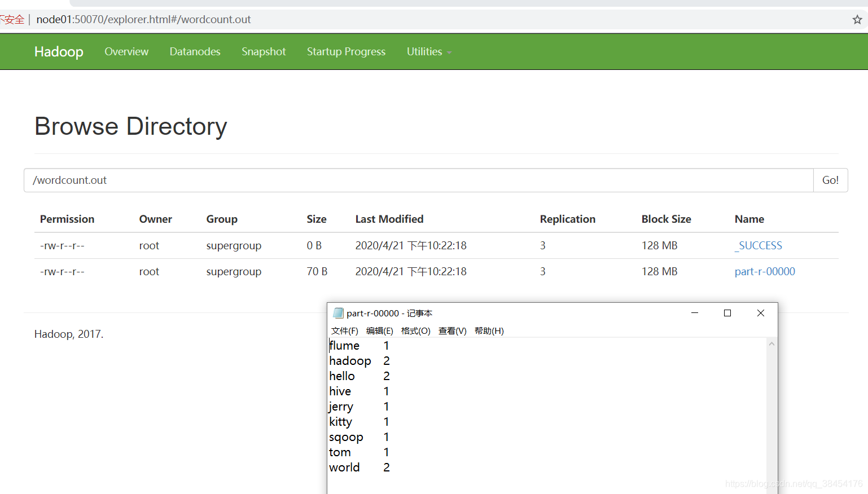The image size is (868, 494).
Task: Open Notepad's 编辑(E) menu
Action: [x=379, y=330]
